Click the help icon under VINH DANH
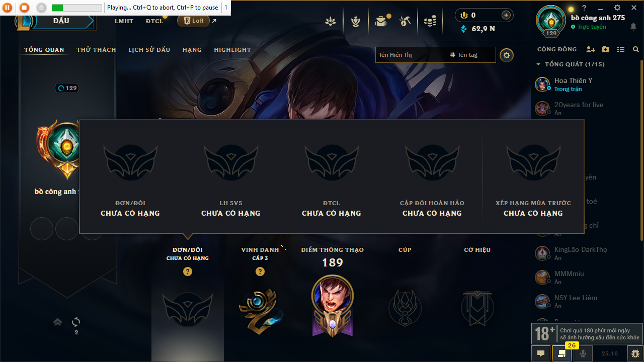The image size is (644, 362). coord(260,271)
